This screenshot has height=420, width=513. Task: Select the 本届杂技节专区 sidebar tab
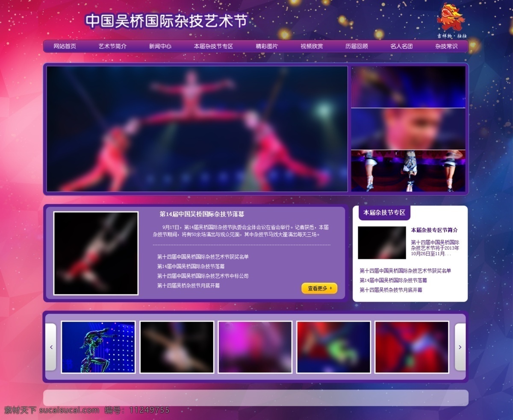[384, 212]
